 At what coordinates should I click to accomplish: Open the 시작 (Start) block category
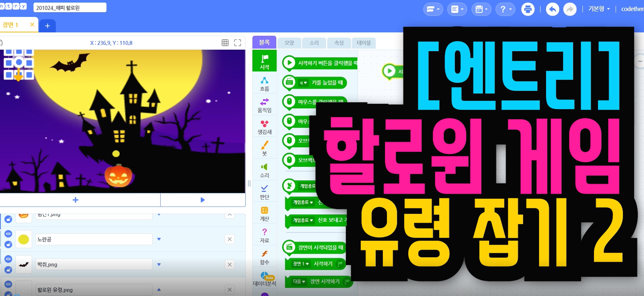coord(265,61)
